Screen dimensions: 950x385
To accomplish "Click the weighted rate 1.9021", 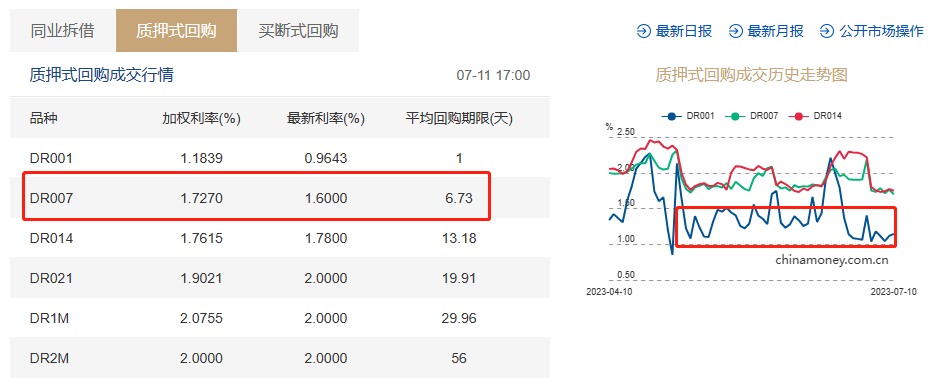I will [202, 278].
